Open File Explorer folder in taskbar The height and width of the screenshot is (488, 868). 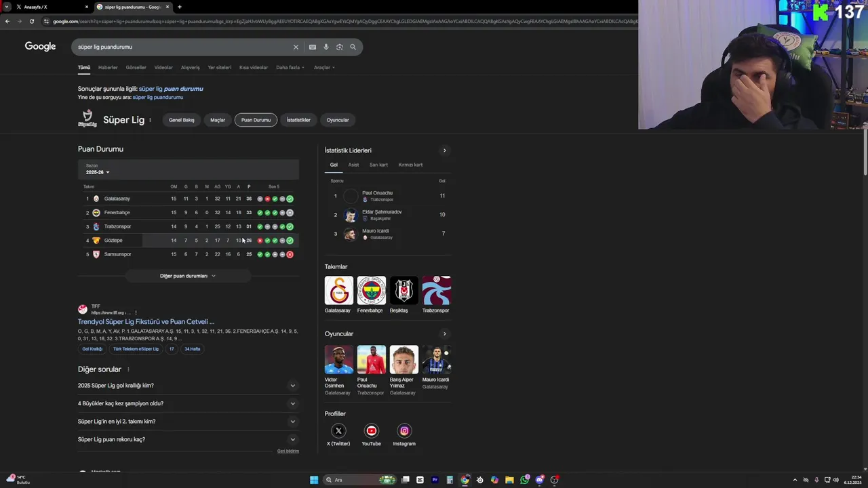click(x=509, y=480)
